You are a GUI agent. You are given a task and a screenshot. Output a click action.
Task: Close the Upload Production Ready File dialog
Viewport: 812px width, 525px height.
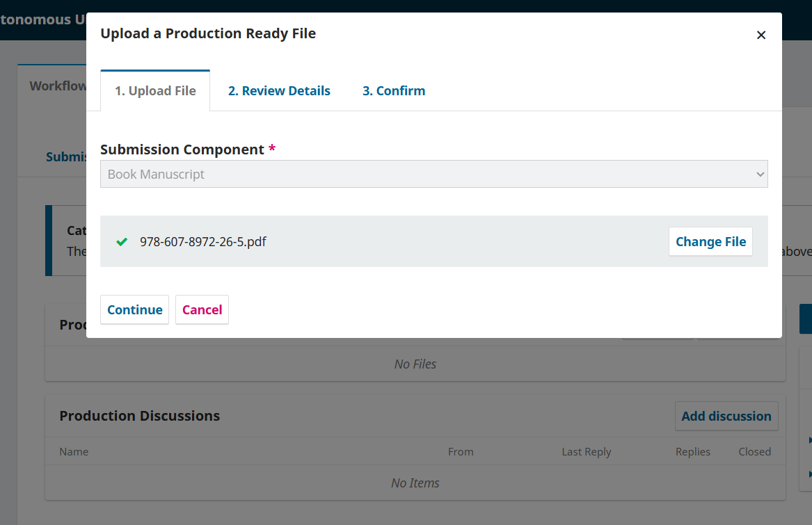click(x=761, y=35)
